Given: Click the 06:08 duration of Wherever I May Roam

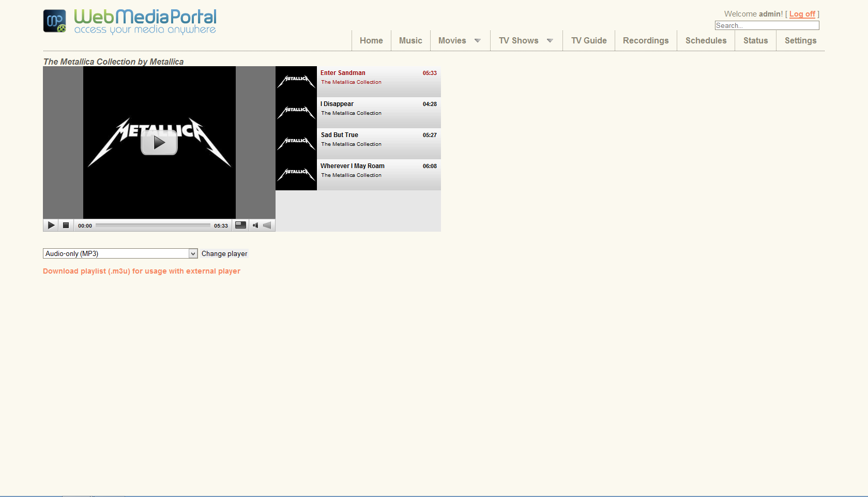Looking at the screenshot, I should pyautogui.click(x=430, y=166).
